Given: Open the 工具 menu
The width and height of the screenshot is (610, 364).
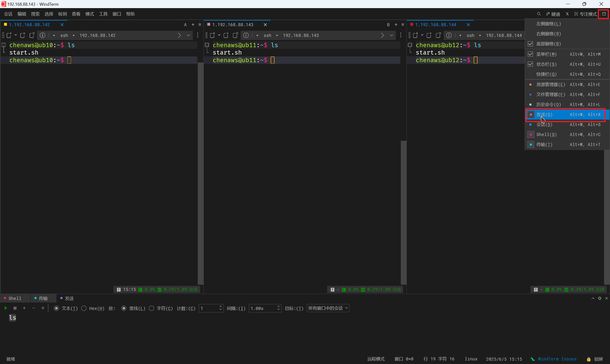Looking at the screenshot, I should [103, 14].
